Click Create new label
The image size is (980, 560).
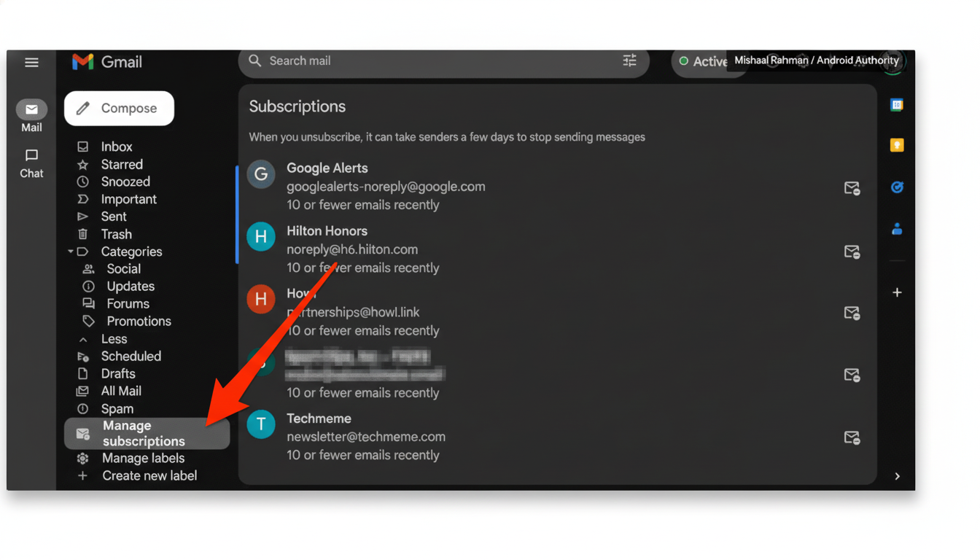click(149, 475)
